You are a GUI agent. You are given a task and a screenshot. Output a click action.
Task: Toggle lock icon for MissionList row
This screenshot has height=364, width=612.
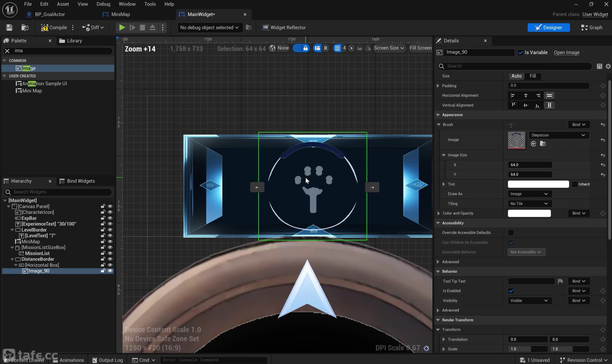(x=103, y=253)
